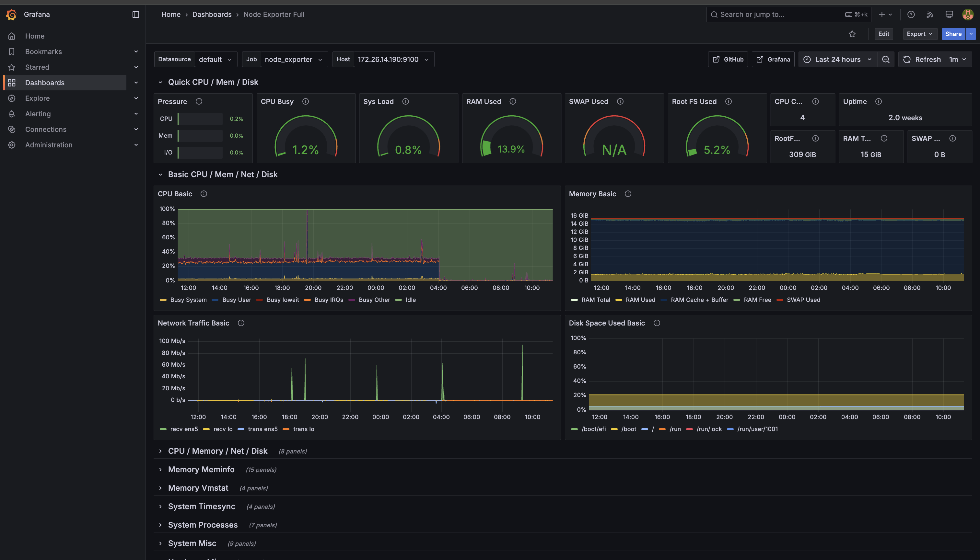Dock or undock the sidebar menu icon
Viewport: 980px width, 560px height.
(135, 14)
